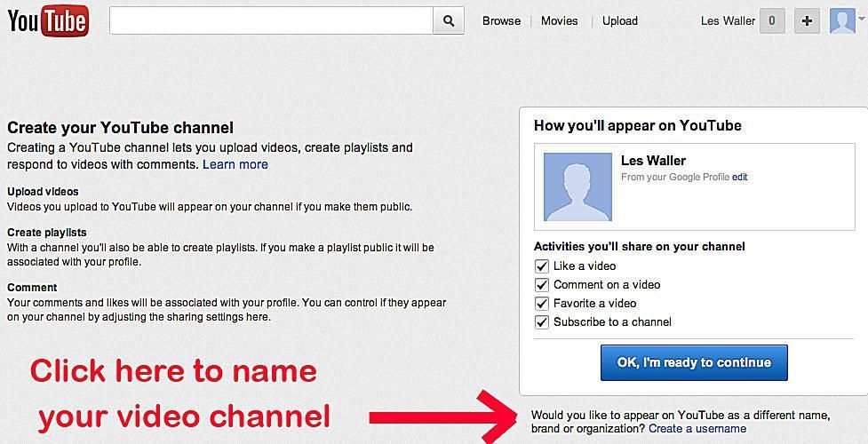Click the Les Waller username in header

pyautogui.click(x=728, y=21)
